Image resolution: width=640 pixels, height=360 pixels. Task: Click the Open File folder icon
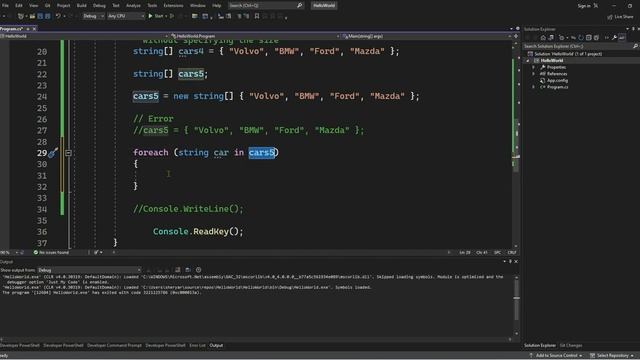point(32,16)
